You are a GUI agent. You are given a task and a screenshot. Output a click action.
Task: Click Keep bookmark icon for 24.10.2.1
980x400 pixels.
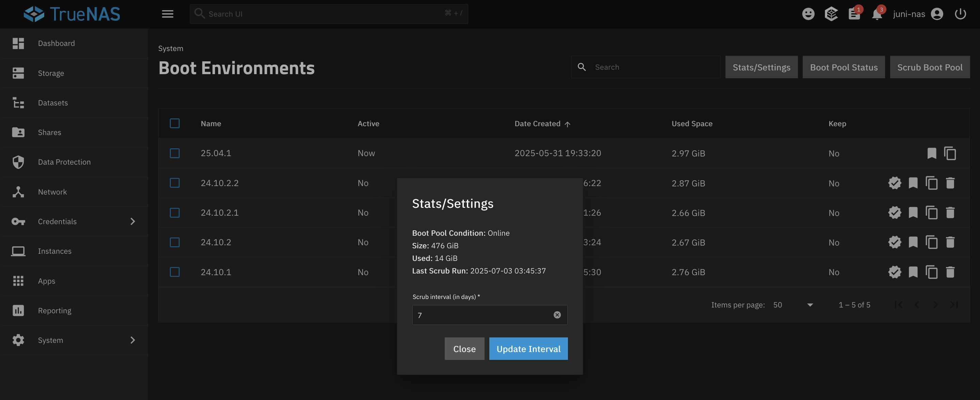pyautogui.click(x=913, y=213)
